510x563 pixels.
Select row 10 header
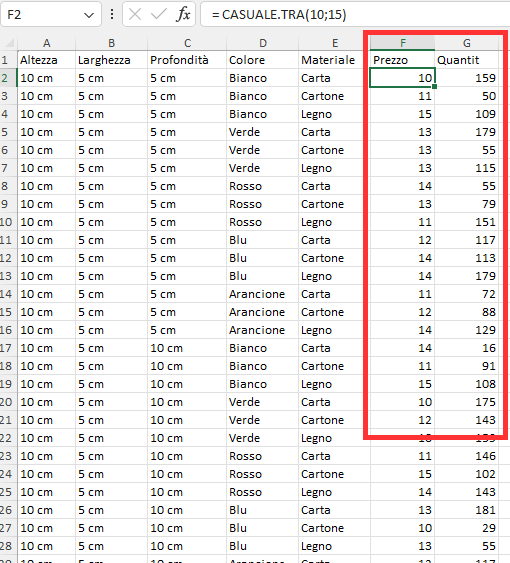pos(6,222)
